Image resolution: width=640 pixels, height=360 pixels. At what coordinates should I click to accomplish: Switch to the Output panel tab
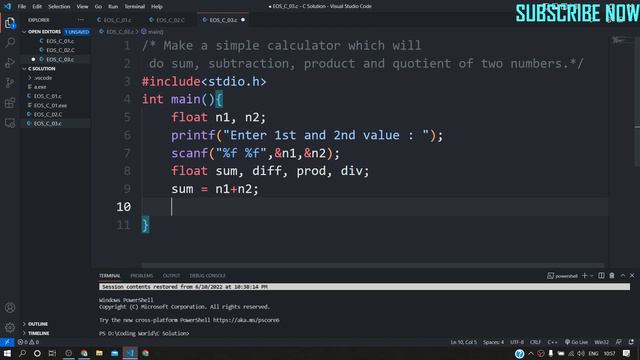[x=171, y=276]
